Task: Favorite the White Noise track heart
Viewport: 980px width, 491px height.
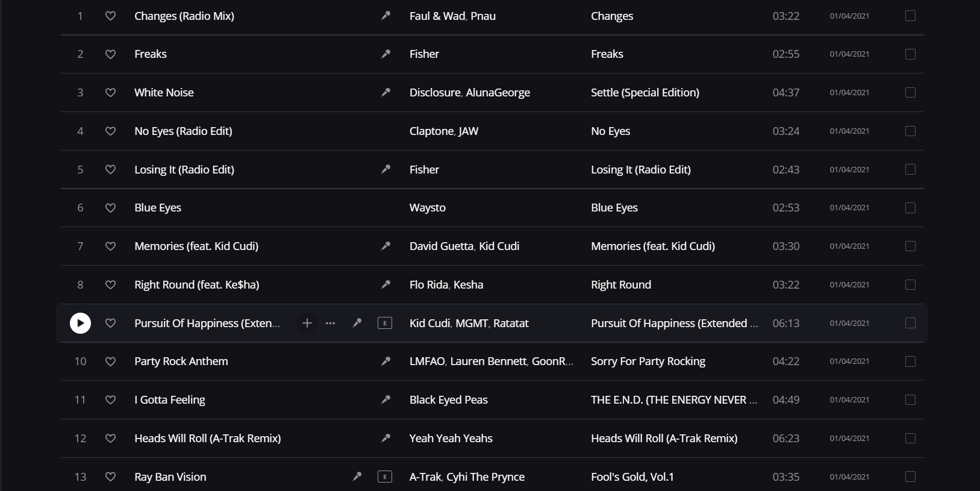Action: click(110, 92)
